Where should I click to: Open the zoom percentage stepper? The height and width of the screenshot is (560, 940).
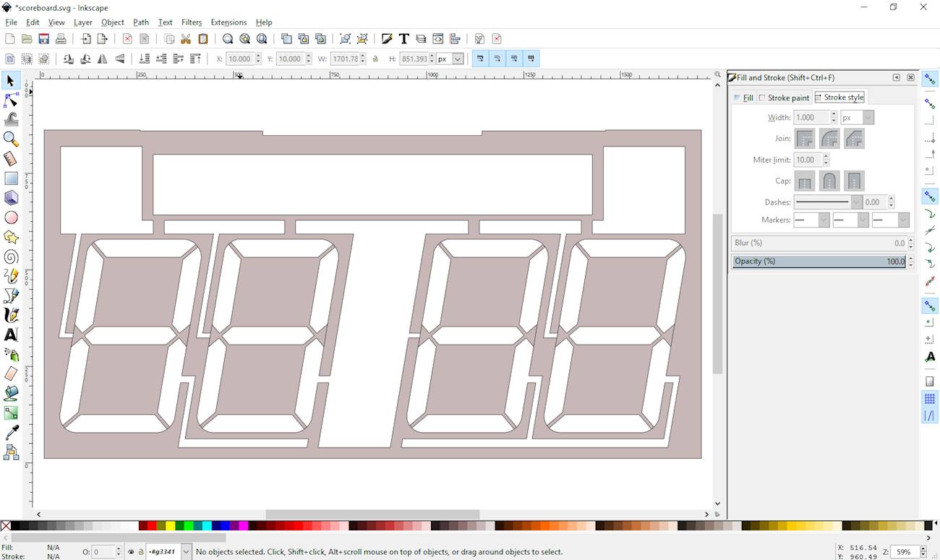[x=923, y=552]
